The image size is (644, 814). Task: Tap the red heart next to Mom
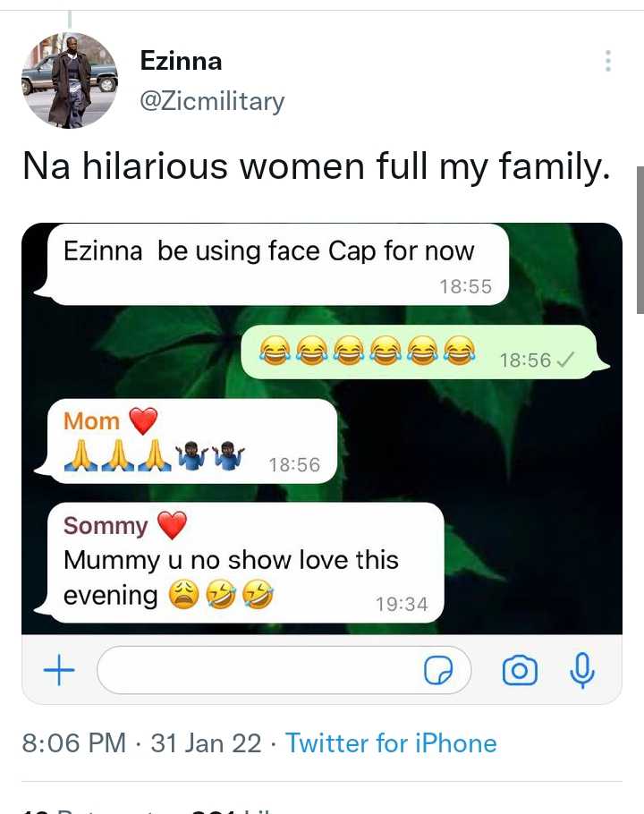tap(143, 420)
